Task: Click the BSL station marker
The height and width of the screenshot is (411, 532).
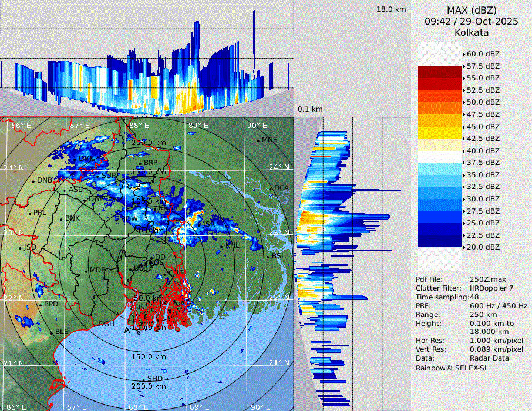Action: tap(268, 257)
